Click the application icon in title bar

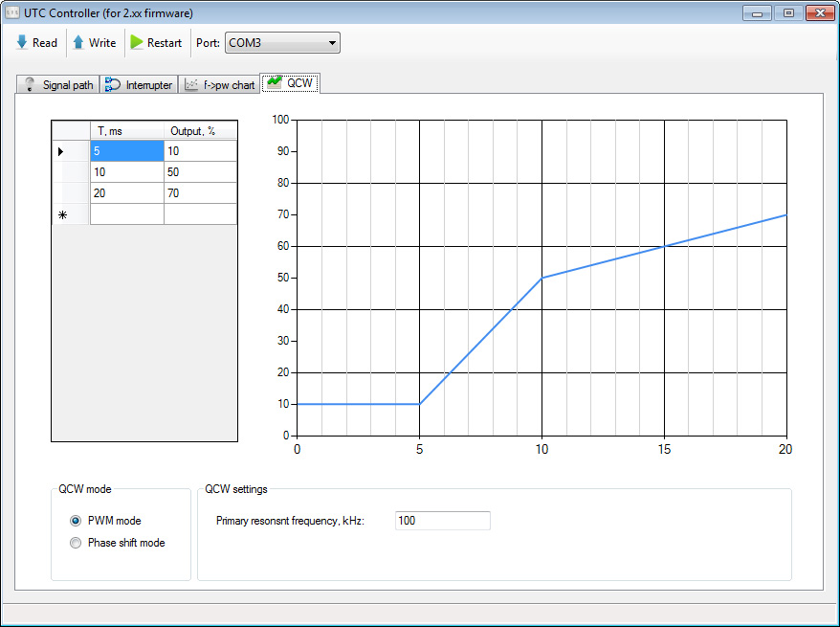tap(13, 12)
